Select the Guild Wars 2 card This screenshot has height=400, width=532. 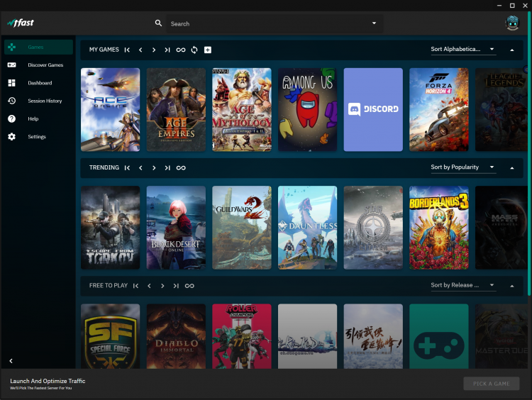tap(242, 228)
